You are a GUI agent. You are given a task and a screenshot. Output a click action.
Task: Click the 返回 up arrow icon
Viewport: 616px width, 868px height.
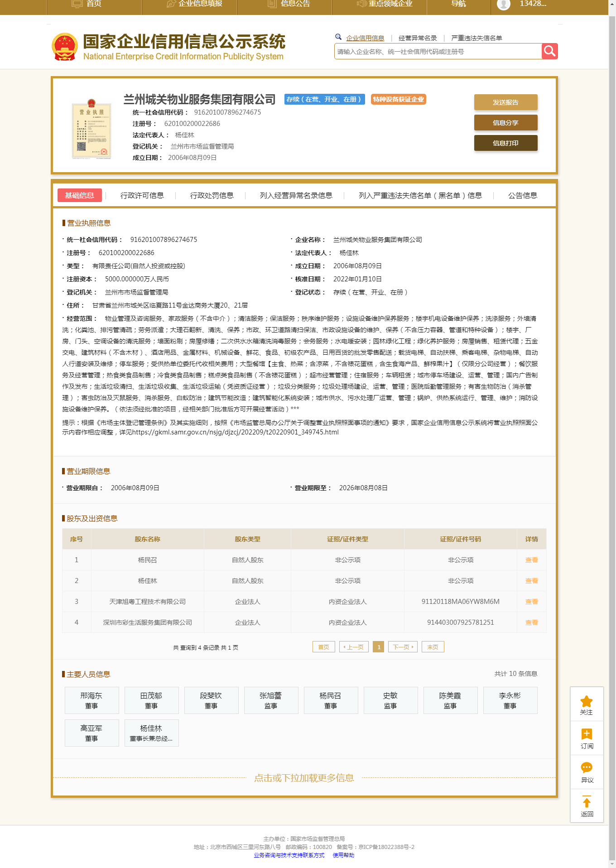587,801
